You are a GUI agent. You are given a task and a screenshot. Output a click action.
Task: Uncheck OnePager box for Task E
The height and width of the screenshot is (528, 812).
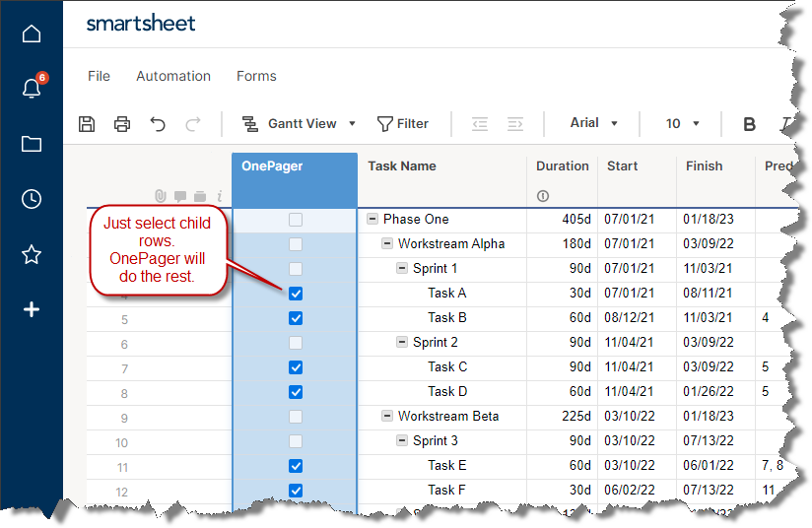point(296,466)
